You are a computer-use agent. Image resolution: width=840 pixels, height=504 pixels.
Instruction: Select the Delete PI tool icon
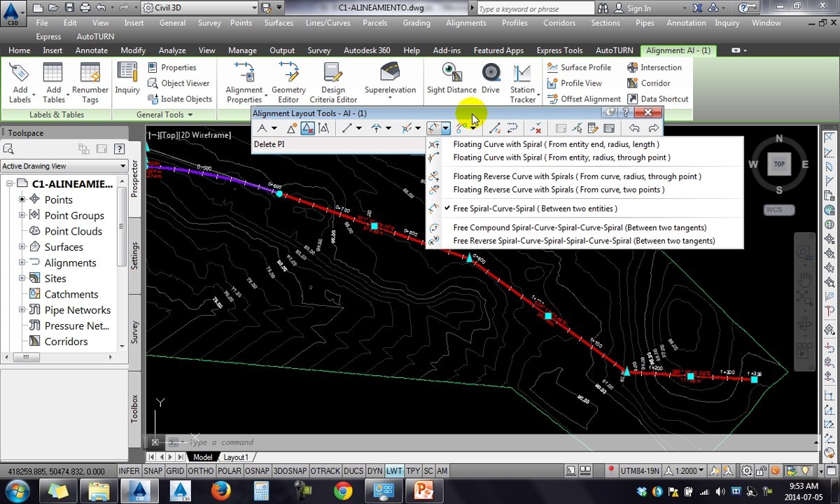click(307, 128)
